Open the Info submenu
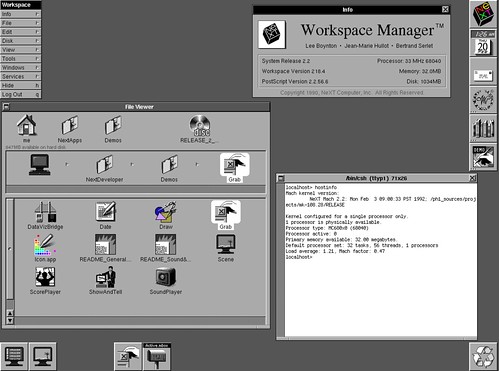 point(21,14)
